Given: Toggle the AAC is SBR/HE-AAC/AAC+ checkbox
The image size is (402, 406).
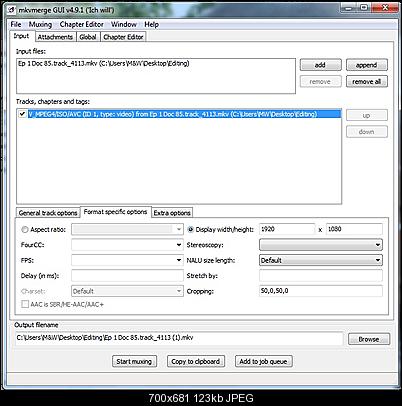Looking at the screenshot, I should tap(25, 304).
